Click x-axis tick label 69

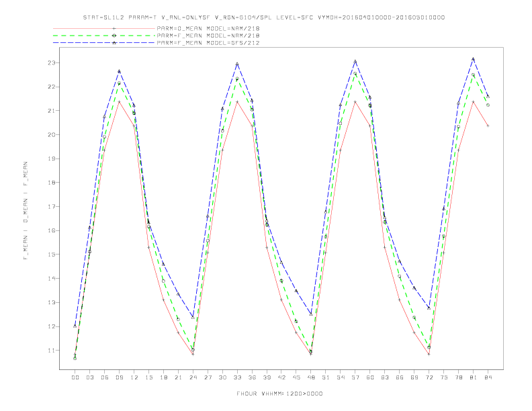414,377
